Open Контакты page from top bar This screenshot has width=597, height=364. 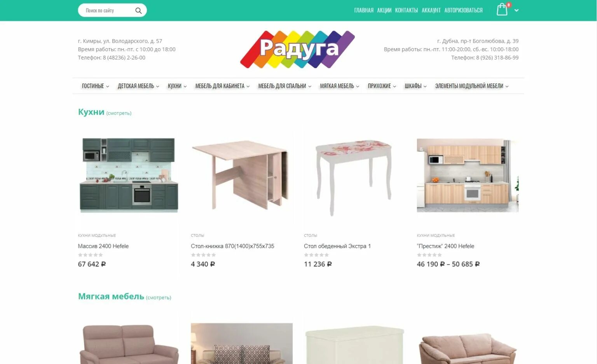click(x=406, y=10)
